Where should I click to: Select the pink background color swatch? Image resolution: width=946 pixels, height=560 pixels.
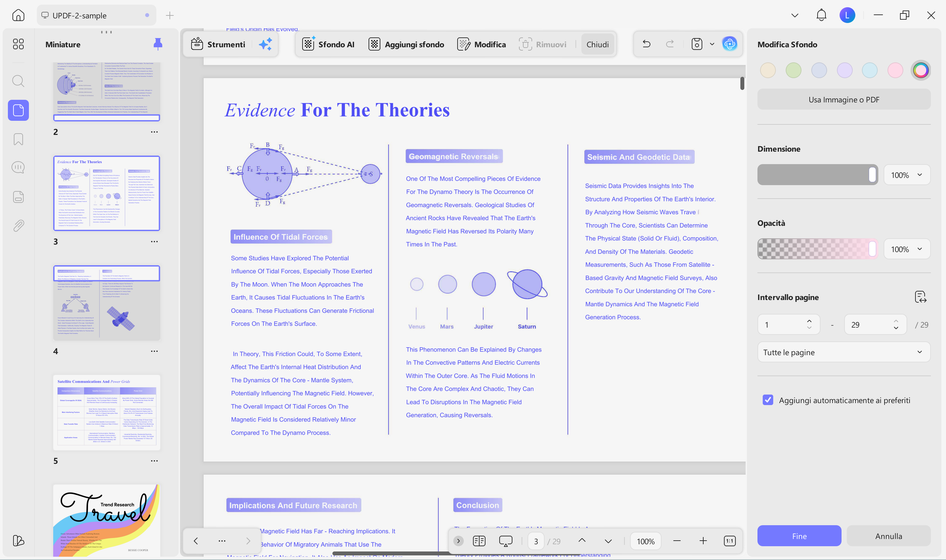pyautogui.click(x=895, y=70)
